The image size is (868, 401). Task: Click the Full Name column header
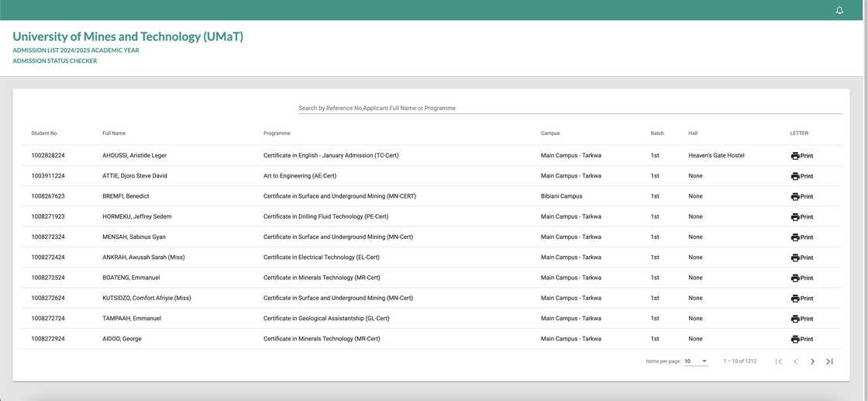point(113,133)
